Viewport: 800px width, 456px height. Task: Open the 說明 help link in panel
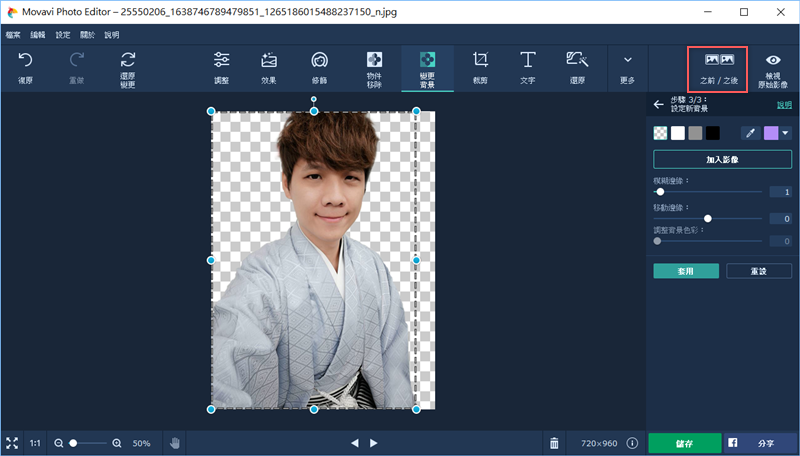784,105
